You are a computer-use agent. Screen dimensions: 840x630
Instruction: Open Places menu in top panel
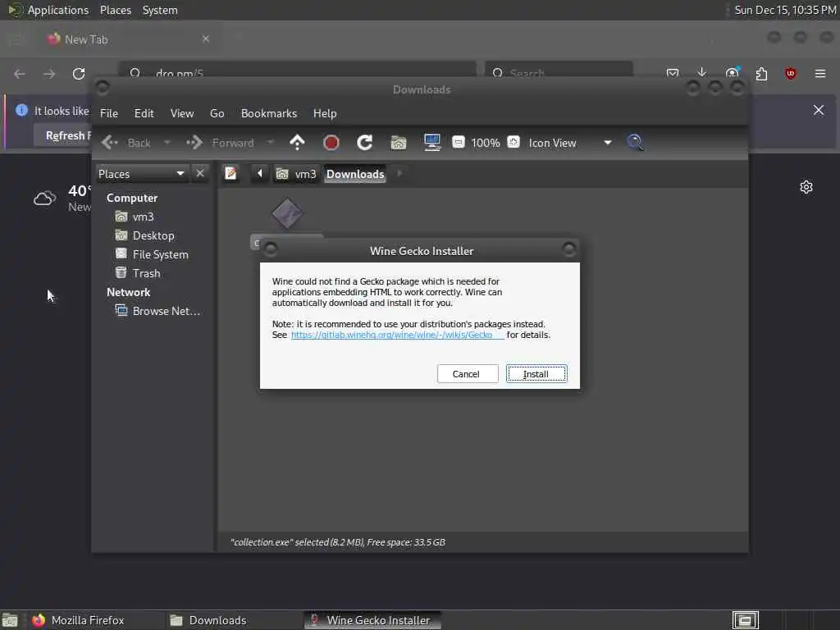[x=115, y=10]
